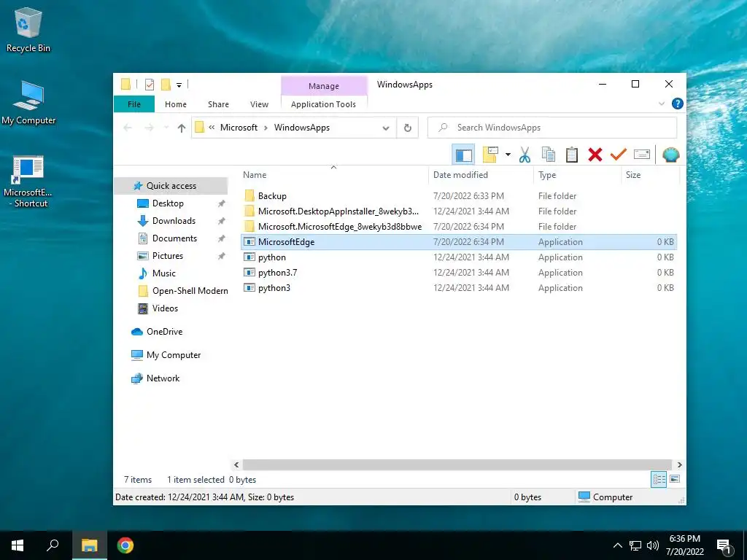
Task: Switch to large thumbnails view in status bar
Action: click(675, 479)
